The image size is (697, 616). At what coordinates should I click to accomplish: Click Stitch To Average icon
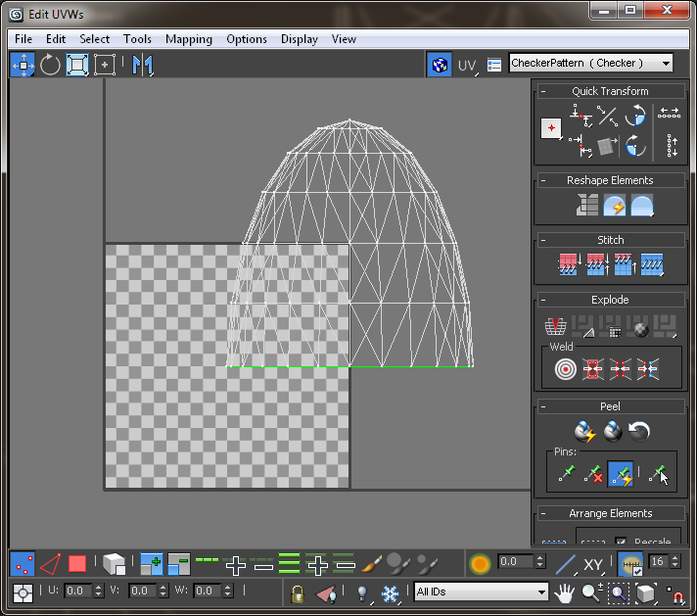tap(597, 264)
